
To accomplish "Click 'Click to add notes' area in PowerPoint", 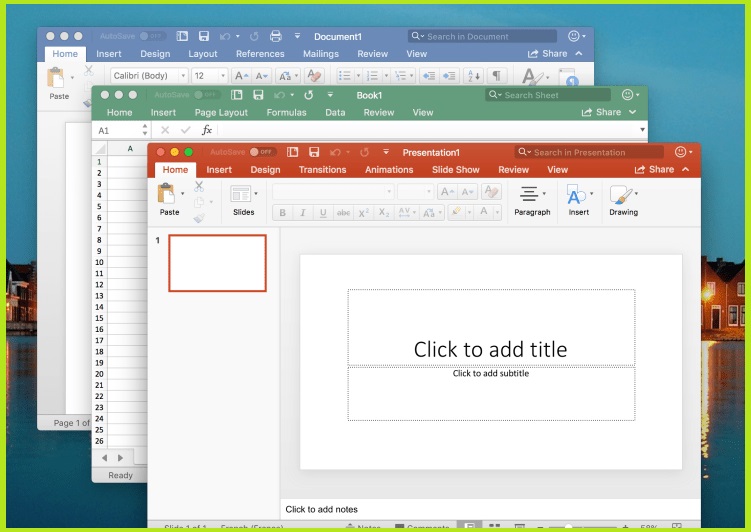I will 490,509.
